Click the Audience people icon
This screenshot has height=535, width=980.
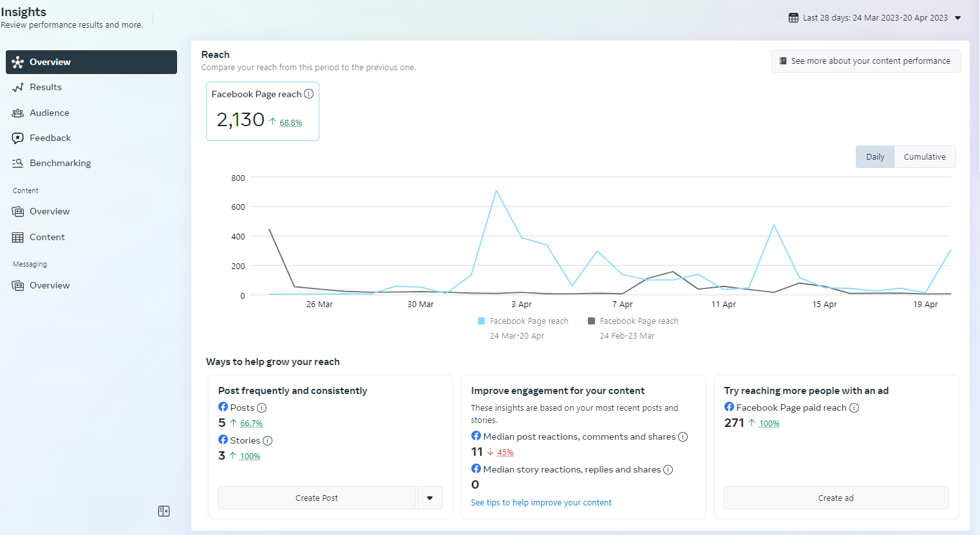(x=18, y=113)
